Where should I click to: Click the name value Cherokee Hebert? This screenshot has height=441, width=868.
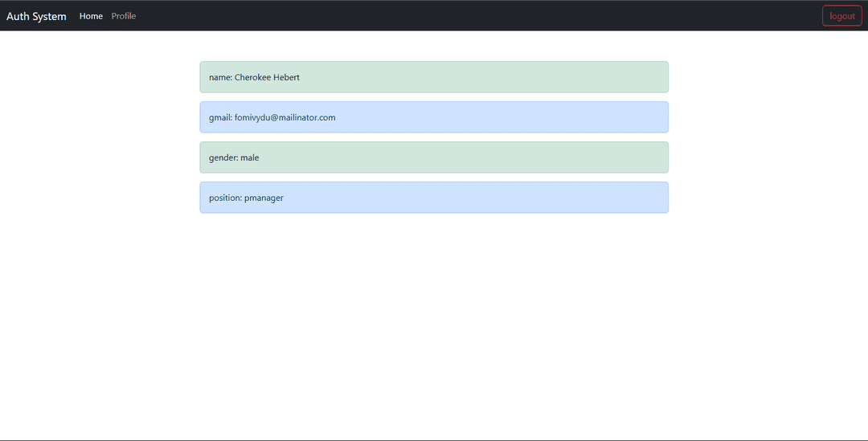(267, 77)
